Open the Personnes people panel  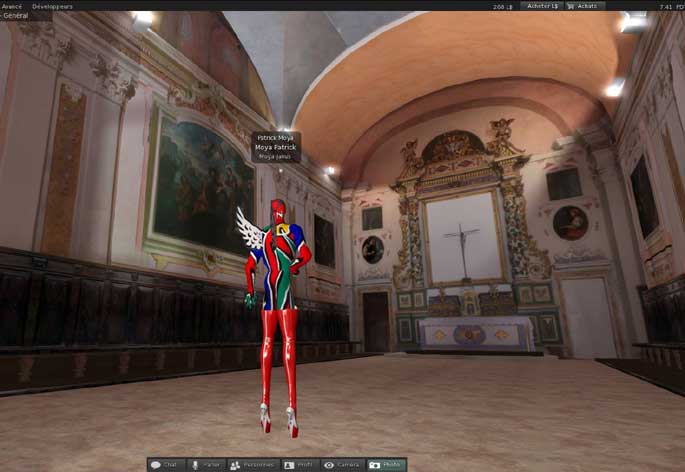pyautogui.click(x=252, y=465)
